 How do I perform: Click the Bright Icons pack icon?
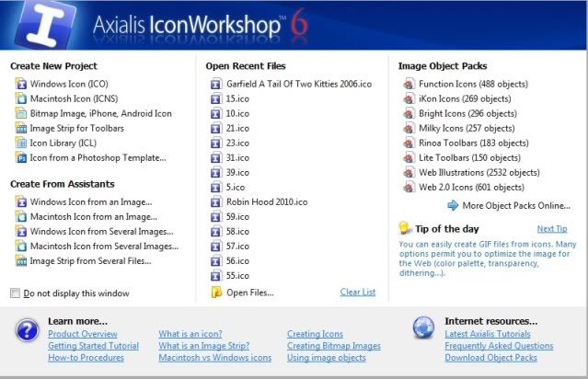(409, 113)
